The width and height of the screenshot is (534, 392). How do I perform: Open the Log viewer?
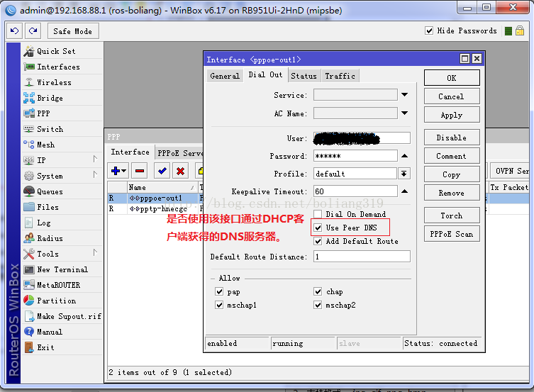62,223
